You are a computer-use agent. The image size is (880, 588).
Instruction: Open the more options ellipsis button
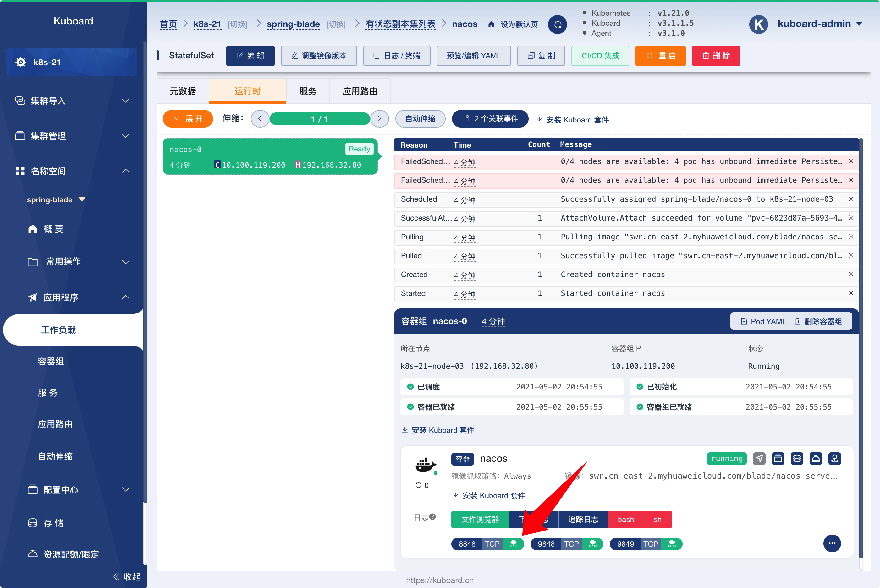[832, 543]
